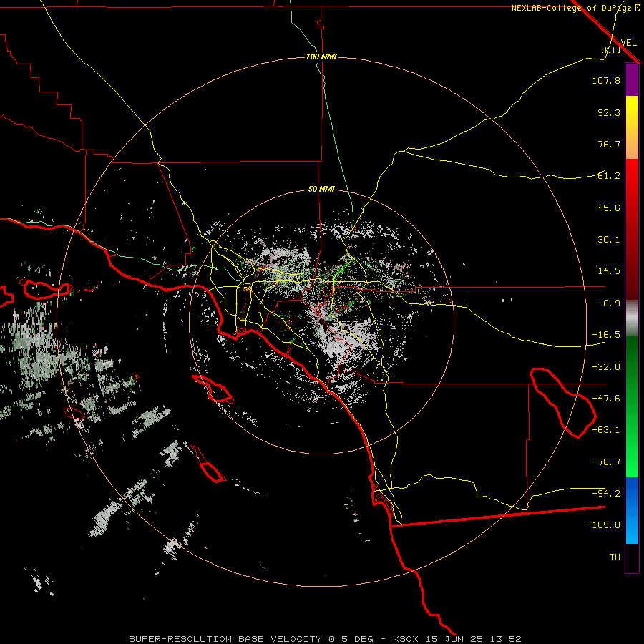
Task: Click the -32.0 scale value
Action: 606,367
